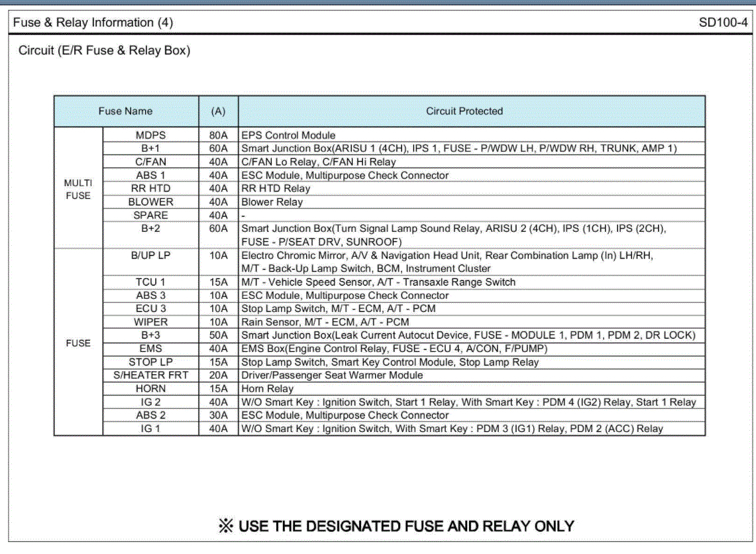Image resolution: width=756 pixels, height=554 pixels.
Task: Click the 50A rating in B+3 row
Action: tap(219, 335)
